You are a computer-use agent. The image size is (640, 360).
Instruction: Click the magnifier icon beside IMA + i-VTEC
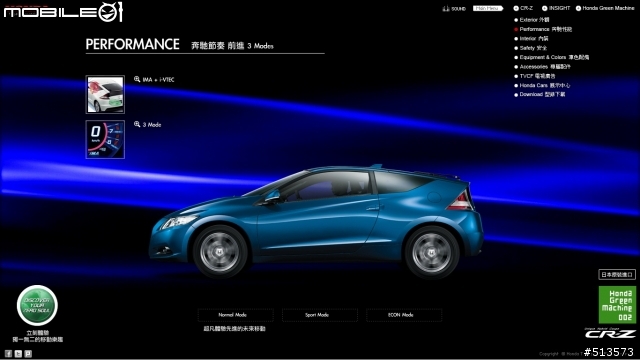coord(137,79)
